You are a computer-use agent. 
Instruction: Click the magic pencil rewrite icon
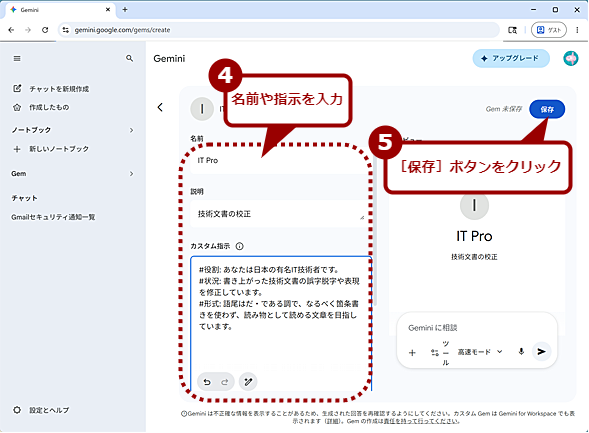click(248, 382)
